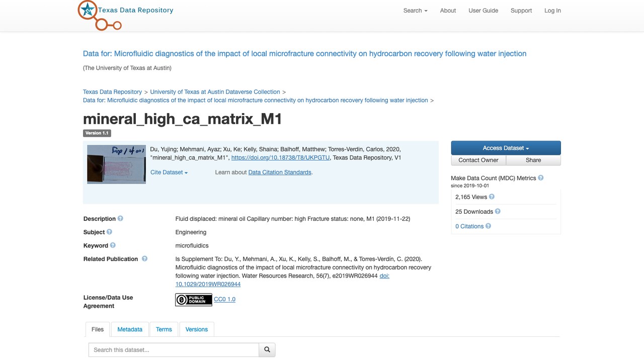Viewport: 644px width, 362px height.
Task: Select the 25 Downloads text
Action: pos(474,212)
